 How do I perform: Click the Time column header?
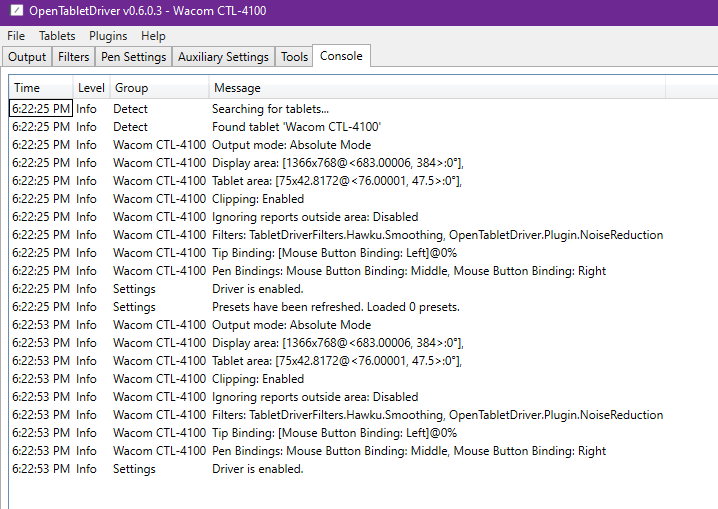(41, 87)
